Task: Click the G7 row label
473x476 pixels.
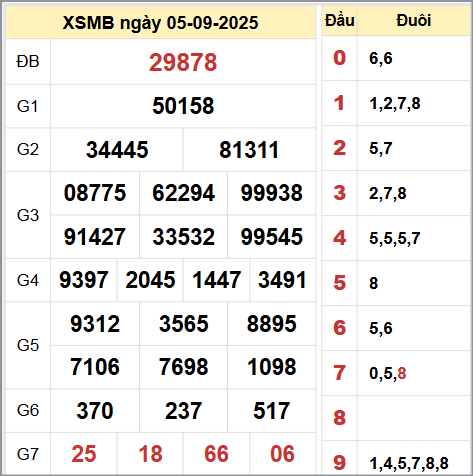Action: tap(28, 454)
